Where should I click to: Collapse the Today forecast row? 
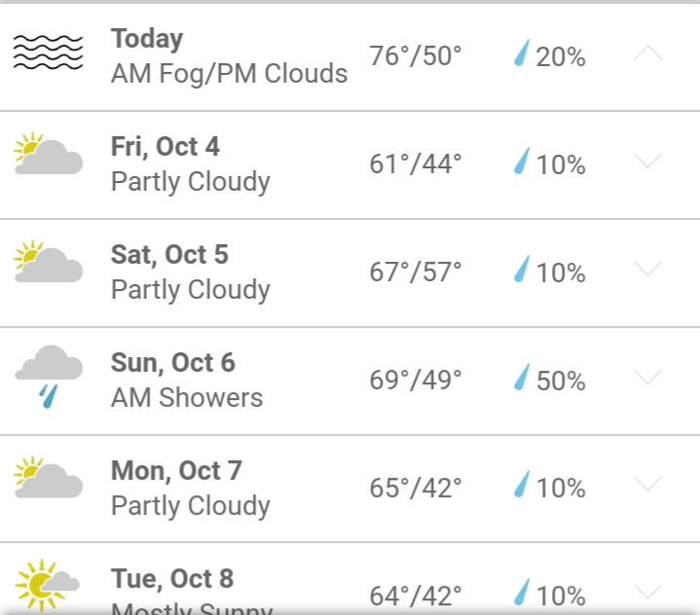pos(647,54)
